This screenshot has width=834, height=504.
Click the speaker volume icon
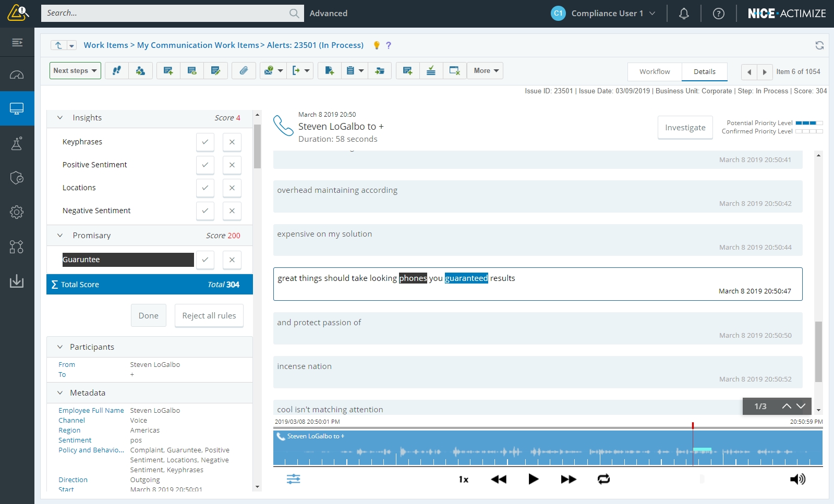pos(797,479)
